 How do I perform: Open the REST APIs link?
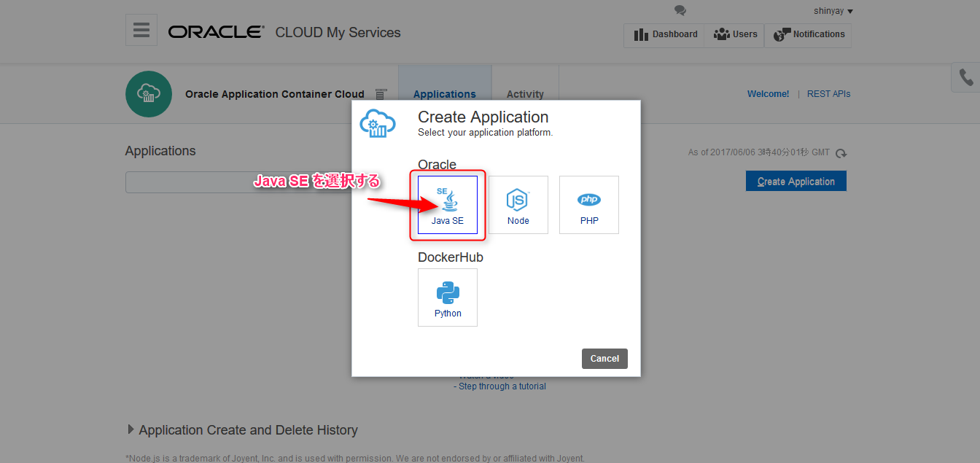click(828, 94)
